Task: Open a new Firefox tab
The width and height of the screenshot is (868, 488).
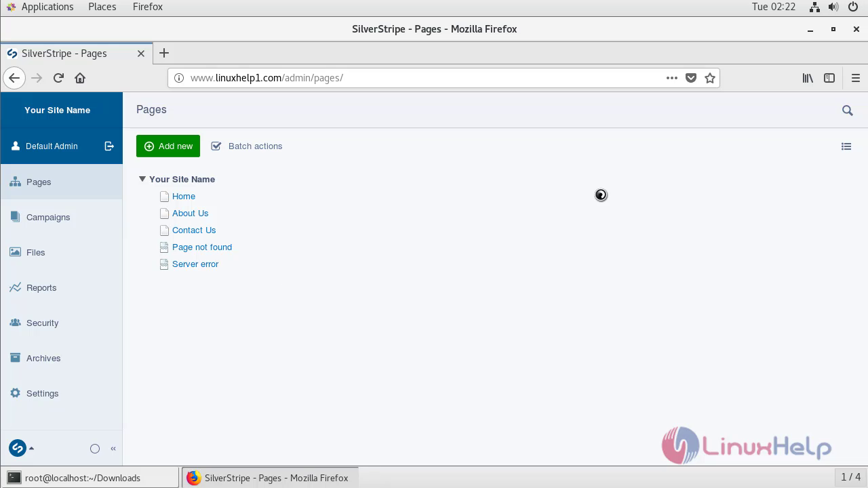Action: (x=164, y=53)
